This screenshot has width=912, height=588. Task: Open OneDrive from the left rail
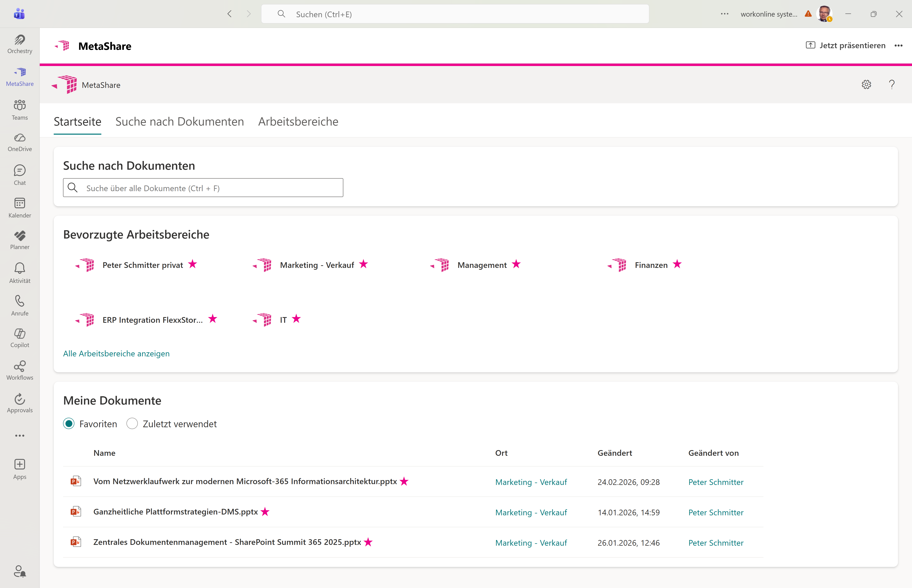[x=19, y=142]
